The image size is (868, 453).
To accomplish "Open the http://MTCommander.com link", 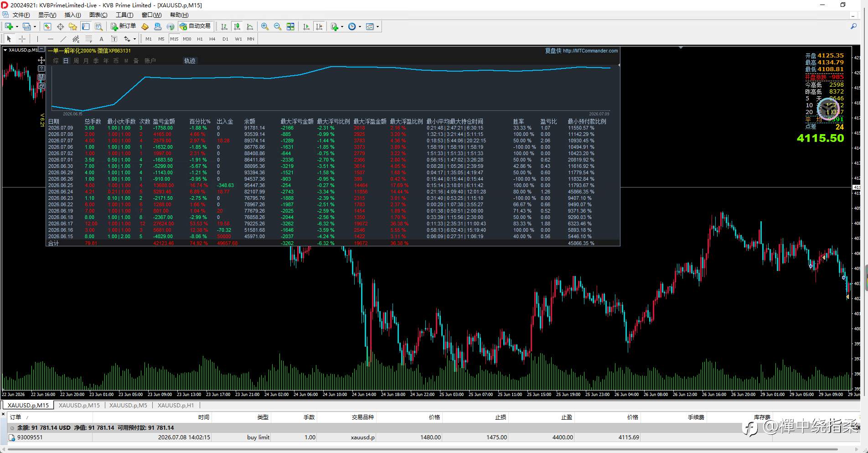I will pyautogui.click(x=590, y=51).
